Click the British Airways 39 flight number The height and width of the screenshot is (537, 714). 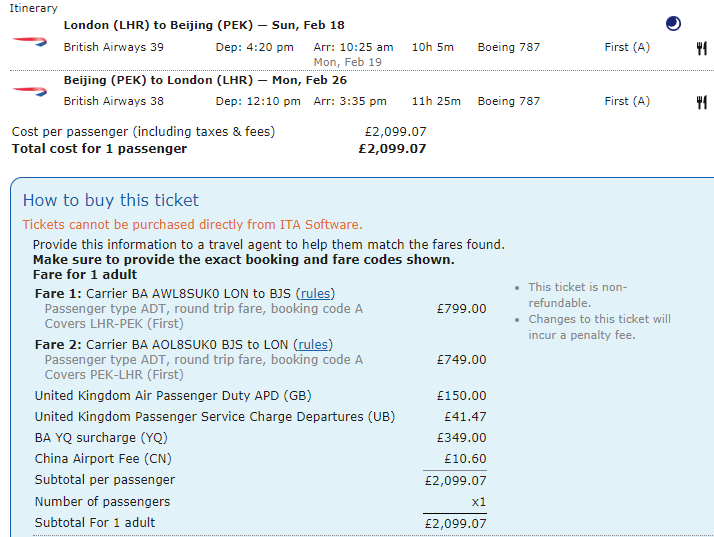(113, 47)
